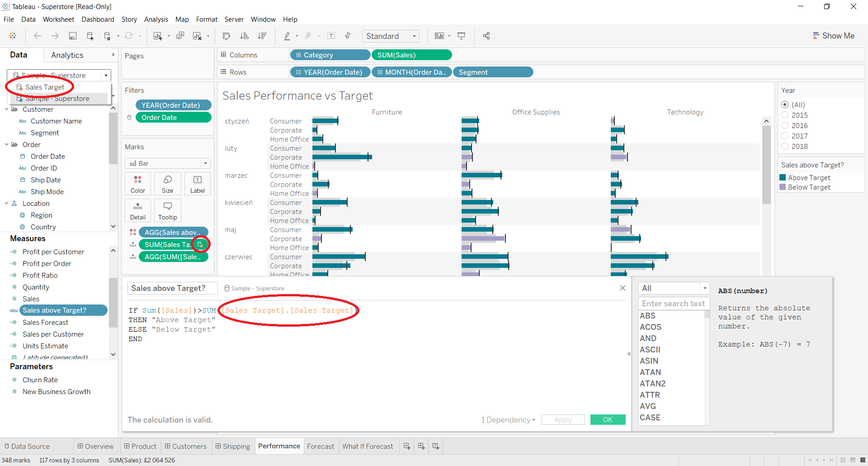The width and height of the screenshot is (868, 466).
Task: Open the Analysis menu
Action: pyautogui.click(x=156, y=19)
